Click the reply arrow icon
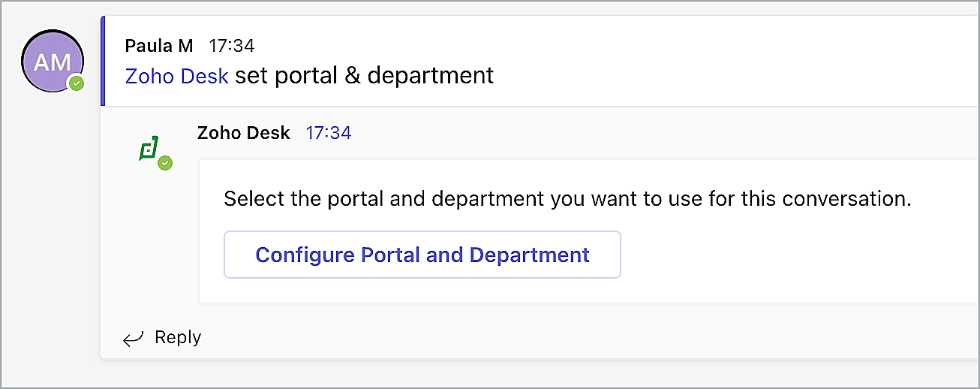This screenshot has height=389, width=980. click(133, 339)
